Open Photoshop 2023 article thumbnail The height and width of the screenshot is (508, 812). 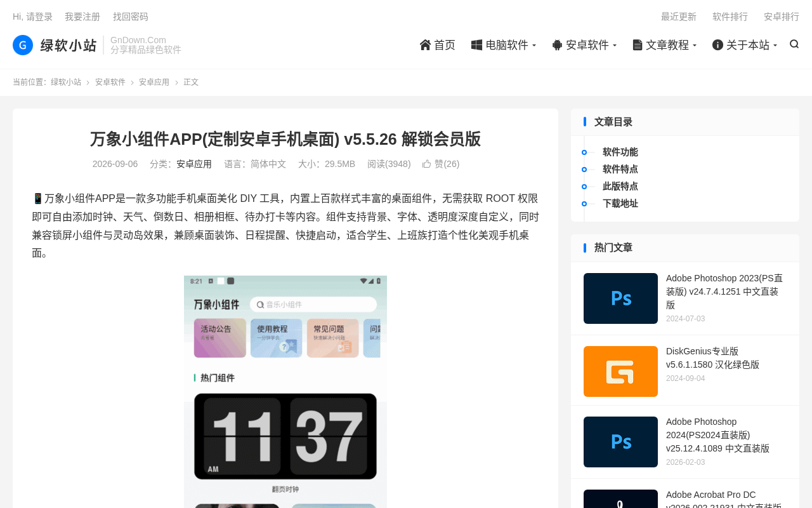[x=620, y=298]
